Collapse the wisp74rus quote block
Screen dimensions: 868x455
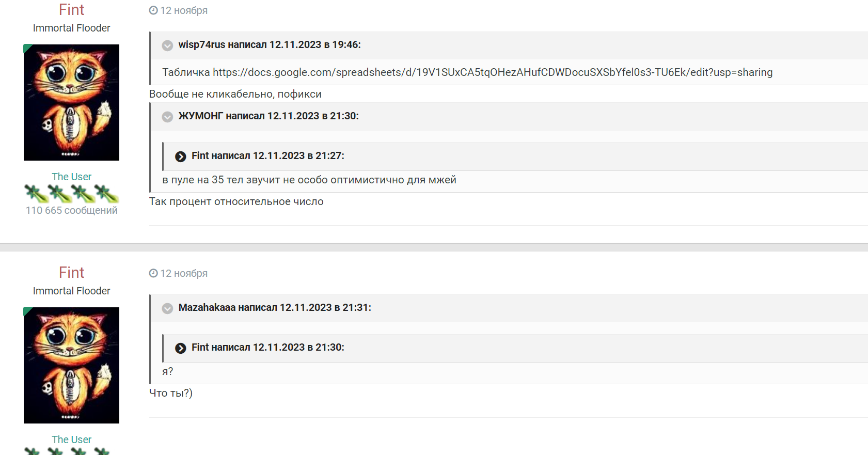[x=167, y=45]
